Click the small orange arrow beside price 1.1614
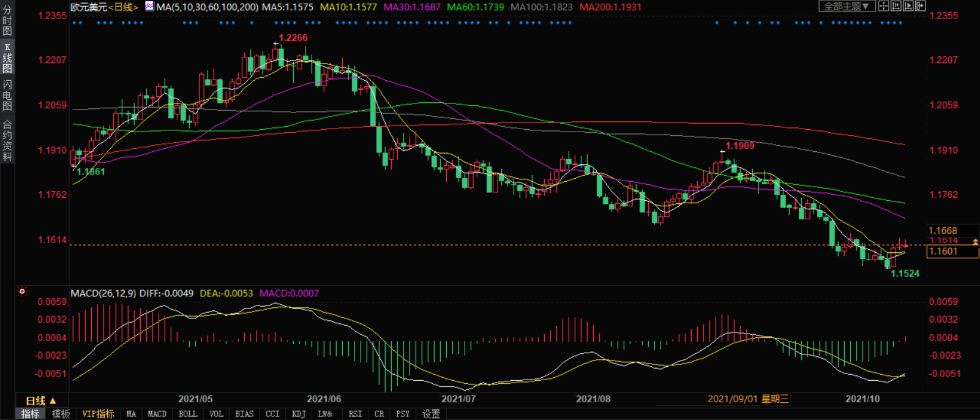 pos(975,242)
